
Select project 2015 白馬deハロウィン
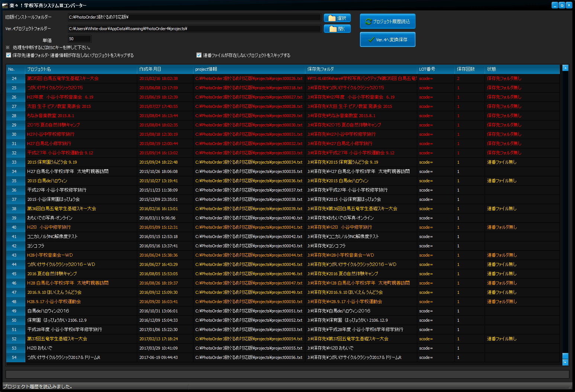[x=47, y=181]
